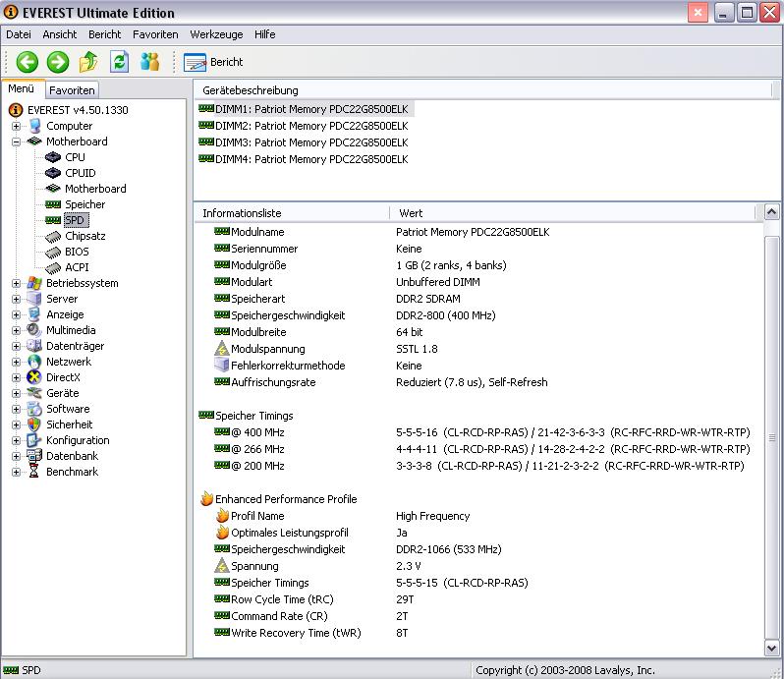Expand the Geräte tree node
The image size is (784, 679).
point(16,393)
